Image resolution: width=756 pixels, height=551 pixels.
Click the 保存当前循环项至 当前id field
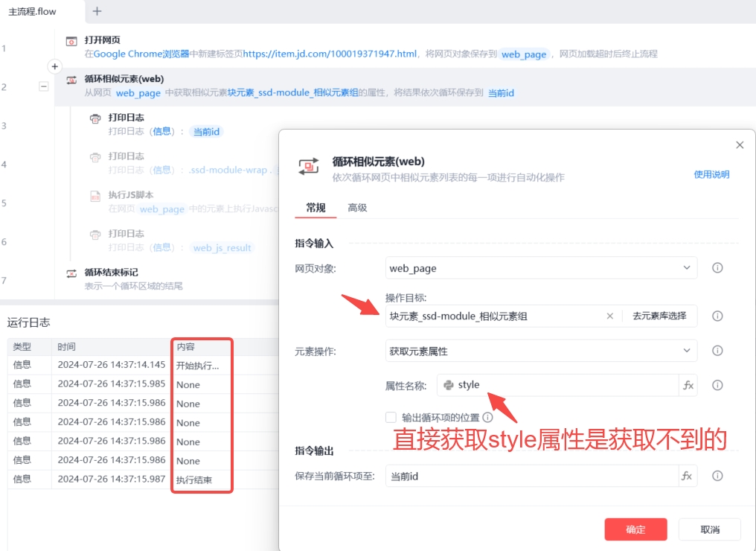click(532, 477)
